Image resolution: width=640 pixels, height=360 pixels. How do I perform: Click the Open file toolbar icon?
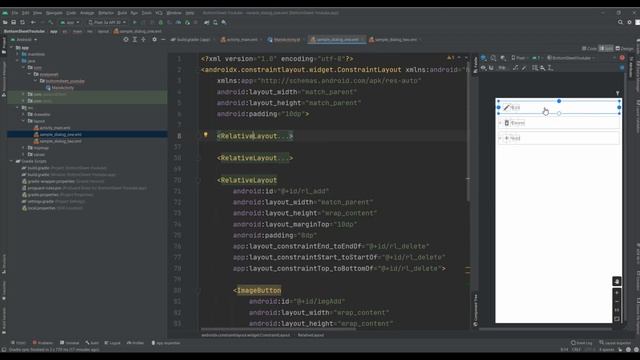coord(5,22)
